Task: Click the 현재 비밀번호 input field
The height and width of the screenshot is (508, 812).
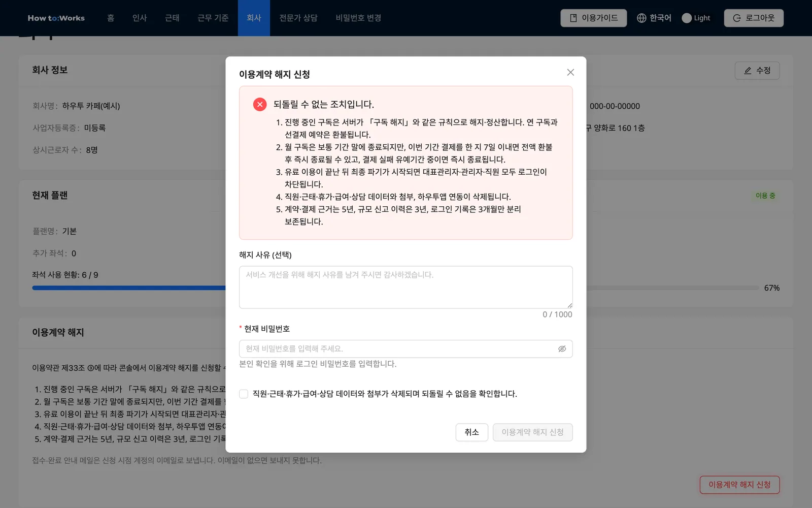Action: 406,349
